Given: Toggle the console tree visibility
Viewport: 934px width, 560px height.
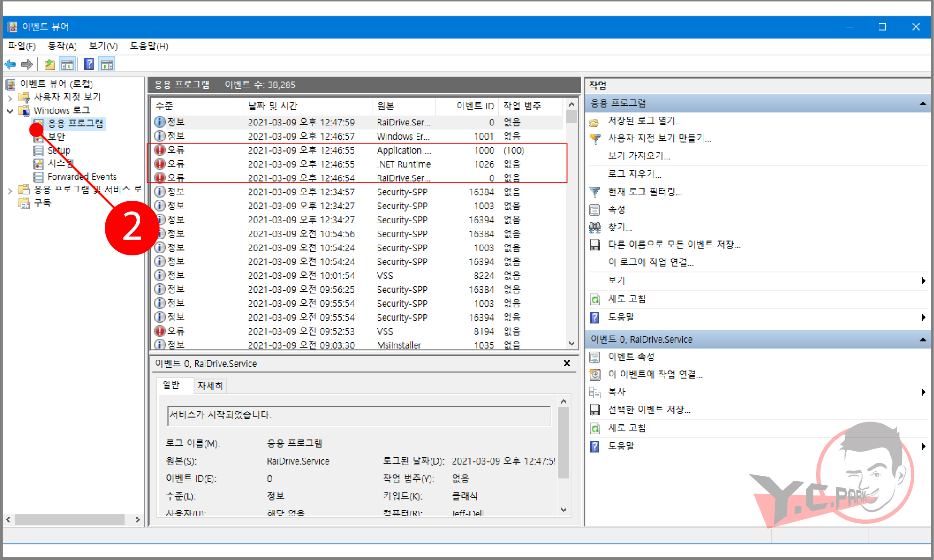Looking at the screenshot, I should click(68, 64).
